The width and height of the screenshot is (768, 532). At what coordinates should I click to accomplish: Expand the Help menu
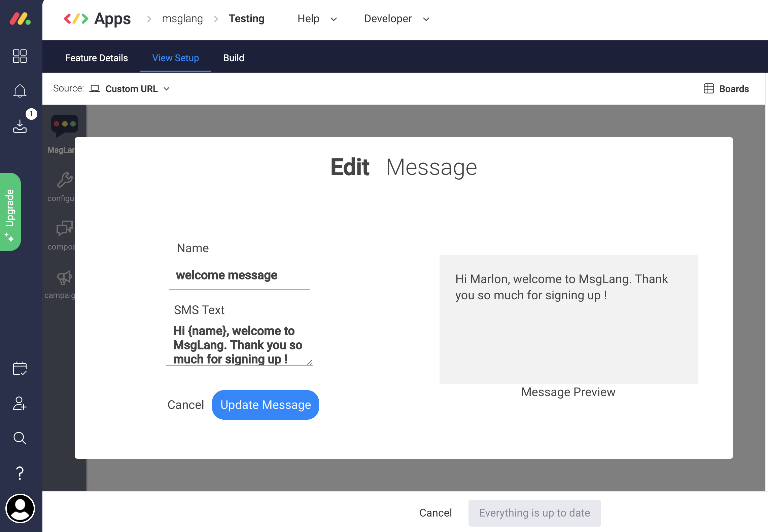click(317, 19)
